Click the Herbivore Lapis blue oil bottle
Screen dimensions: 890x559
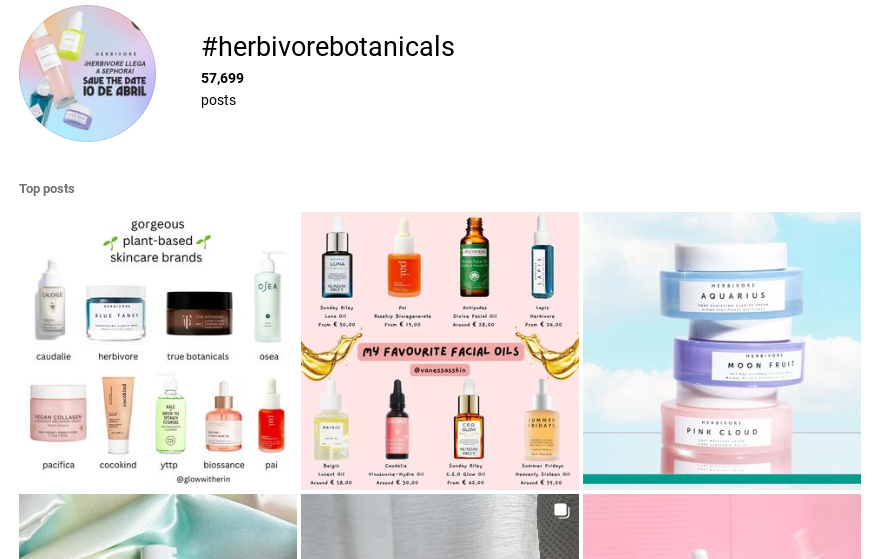[542, 257]
